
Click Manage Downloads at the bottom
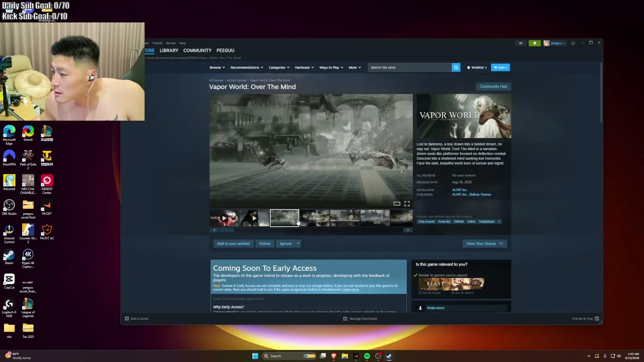pyautogui.click(x=360, y=318)
